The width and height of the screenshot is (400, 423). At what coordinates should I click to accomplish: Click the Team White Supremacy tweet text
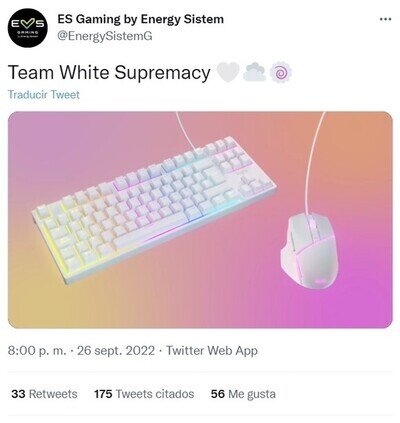tap(109, 72)
